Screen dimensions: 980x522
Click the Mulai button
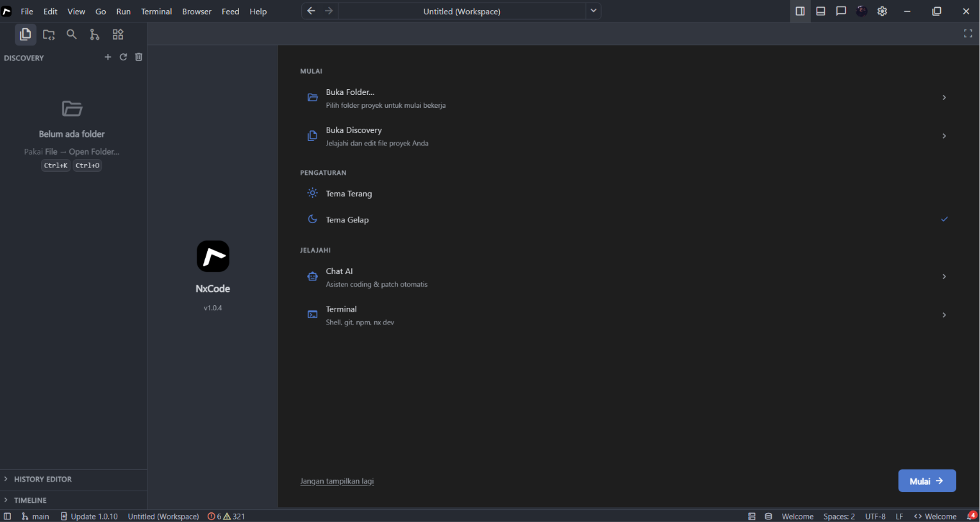point(927,481)
